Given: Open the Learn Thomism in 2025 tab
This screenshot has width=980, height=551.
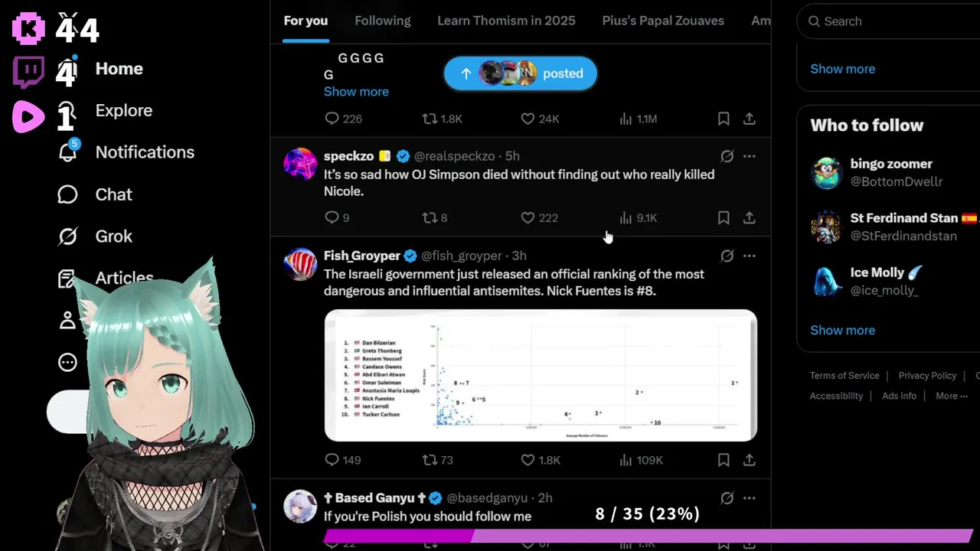Looking at the screenshot, I should pyautogui.click(x=506, y=21).
